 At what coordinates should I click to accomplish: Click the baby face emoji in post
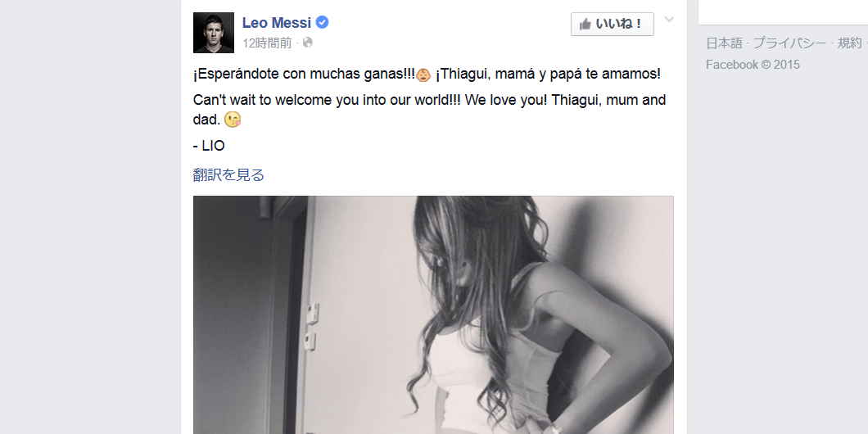(x=423, y=75)
